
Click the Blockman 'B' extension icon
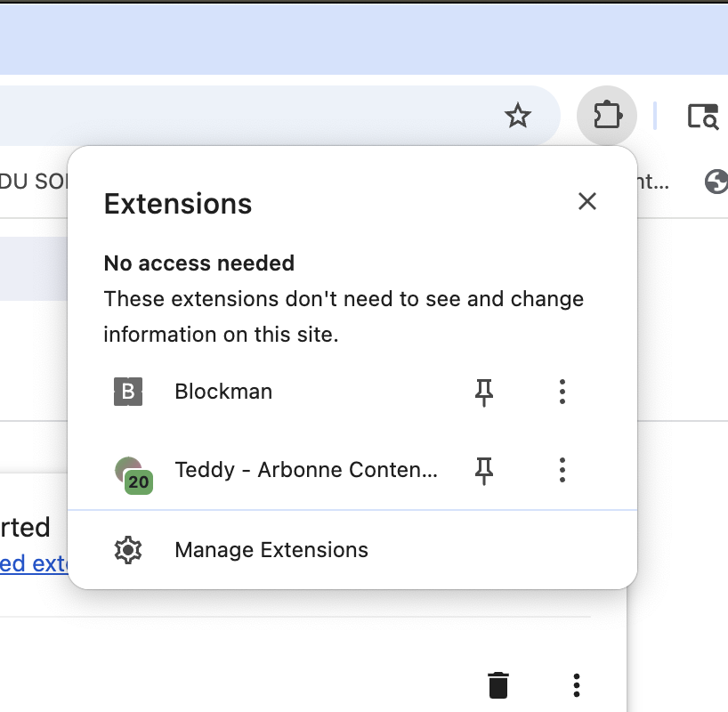tap(128, 392)
